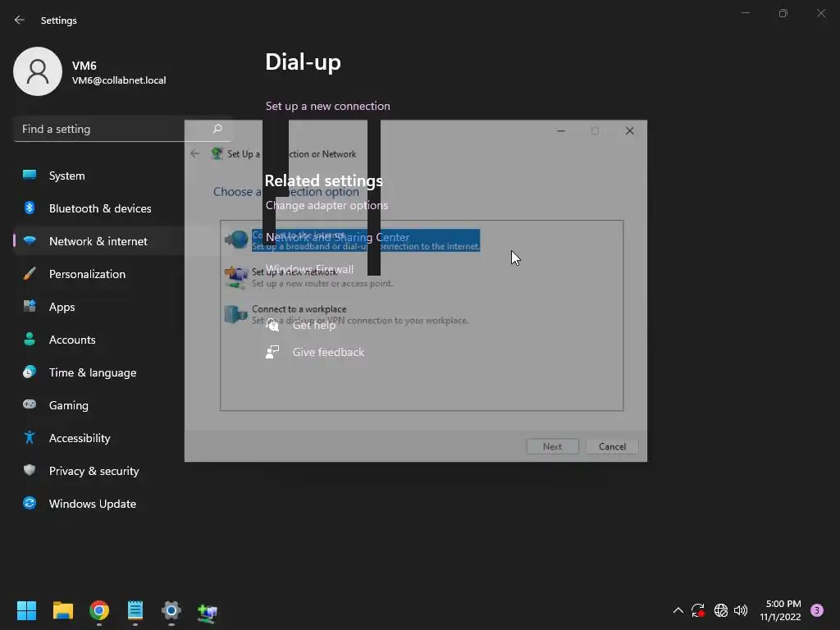The width and height of the screenshot is (840, 630).
Task: Click the Connect to a workplace icon
Action: click(x=235, y=314)
